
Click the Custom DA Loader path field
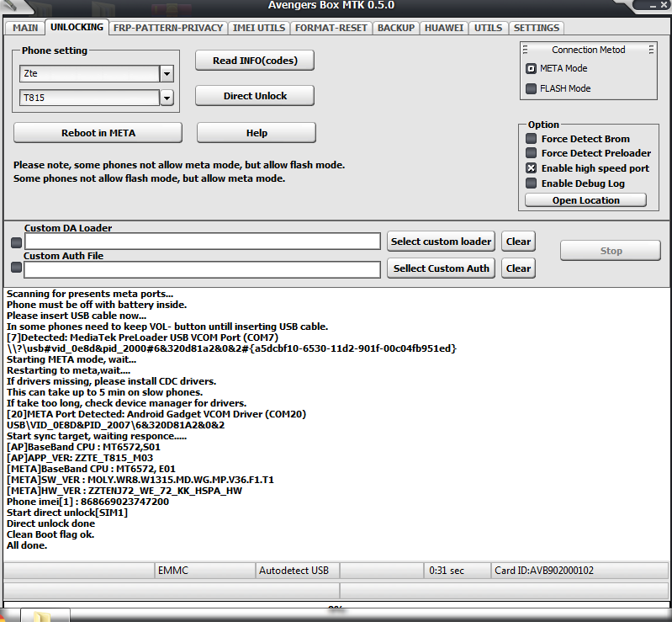coord(203,242)
